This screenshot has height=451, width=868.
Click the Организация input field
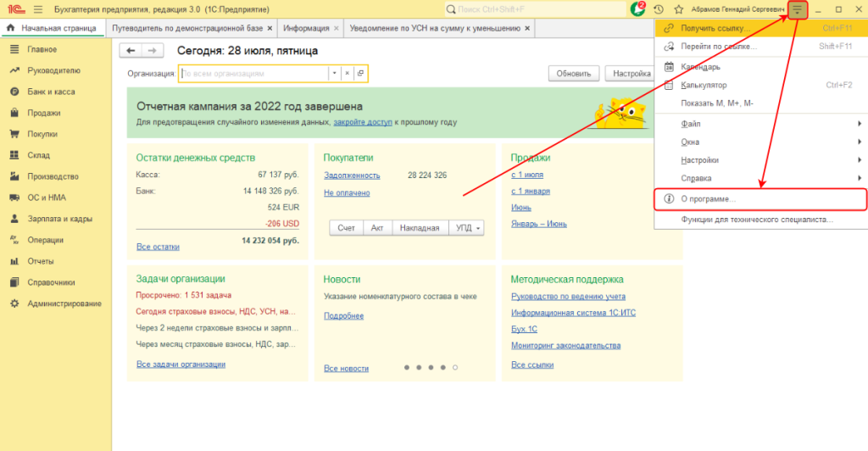254,73
